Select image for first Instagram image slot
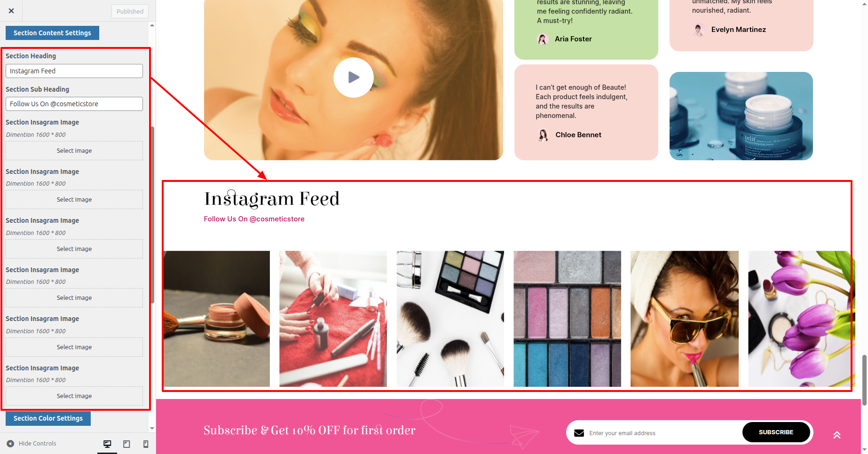Image resolution: width=868 pixels, height=454 pixels. [x=74, y=151]
